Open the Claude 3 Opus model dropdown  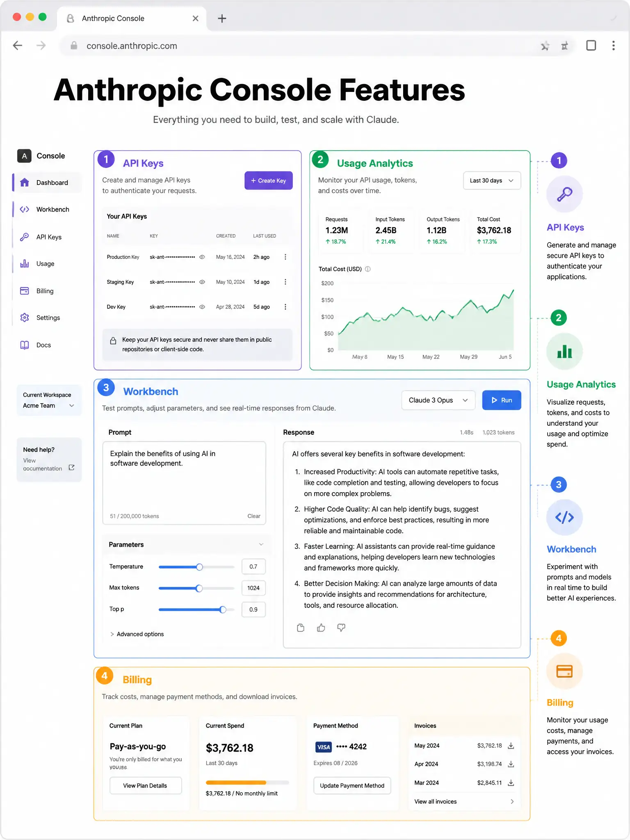pos(438,400)
